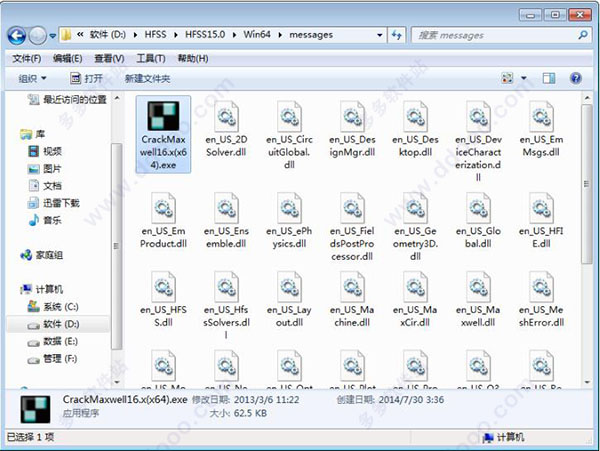Click the search magnifier icon

tap(582, 35)
